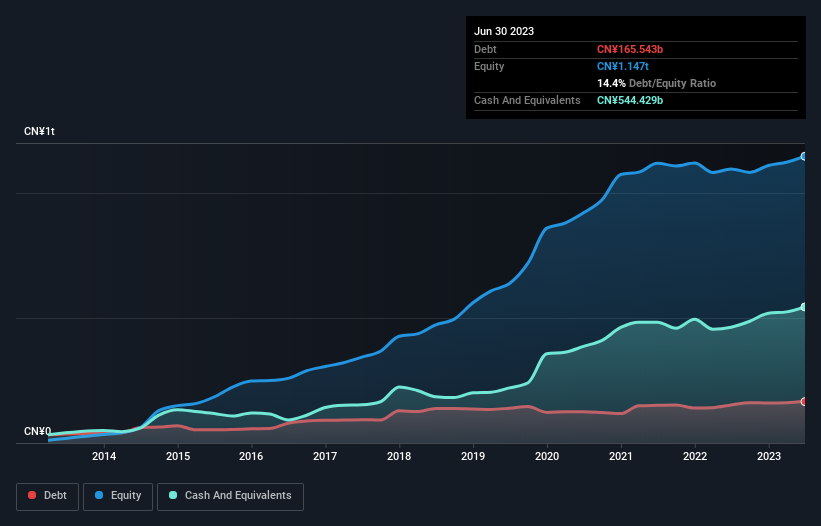Click the CN¥544.429b cash value

[x=630, y=100]
